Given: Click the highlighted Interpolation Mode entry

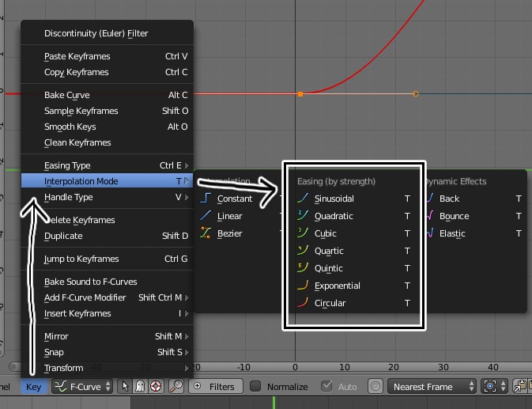Looking at the screenshot, I should pyautogui.click(x=107, y=181).
